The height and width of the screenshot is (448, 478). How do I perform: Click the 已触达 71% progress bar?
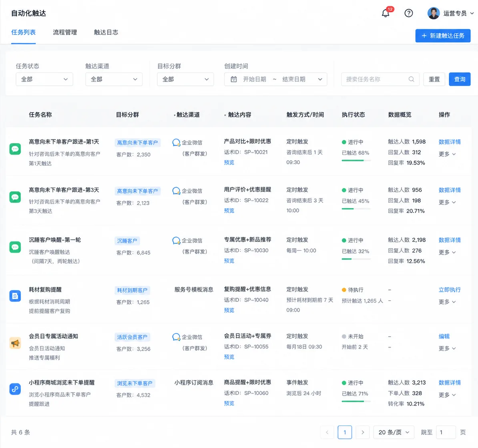(x=356, y=402)
